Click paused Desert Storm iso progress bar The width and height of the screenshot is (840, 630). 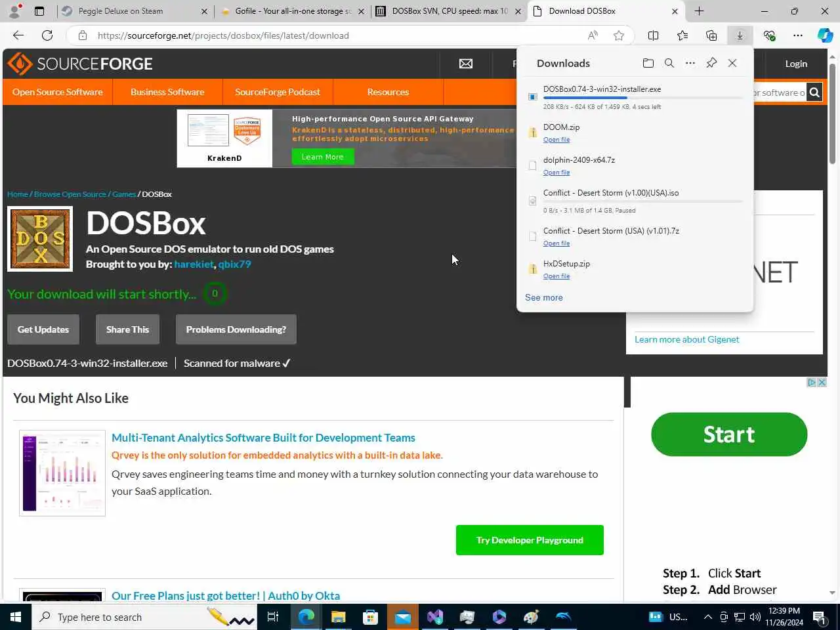pos(643,201)
